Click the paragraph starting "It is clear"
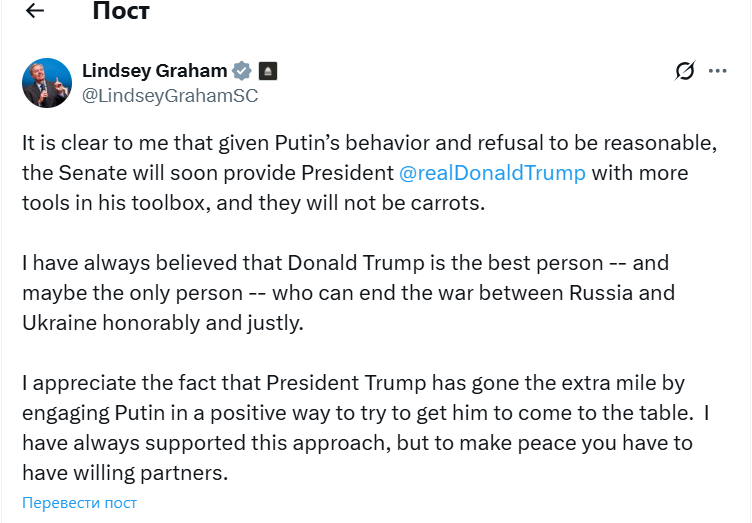 pos(360,172)
